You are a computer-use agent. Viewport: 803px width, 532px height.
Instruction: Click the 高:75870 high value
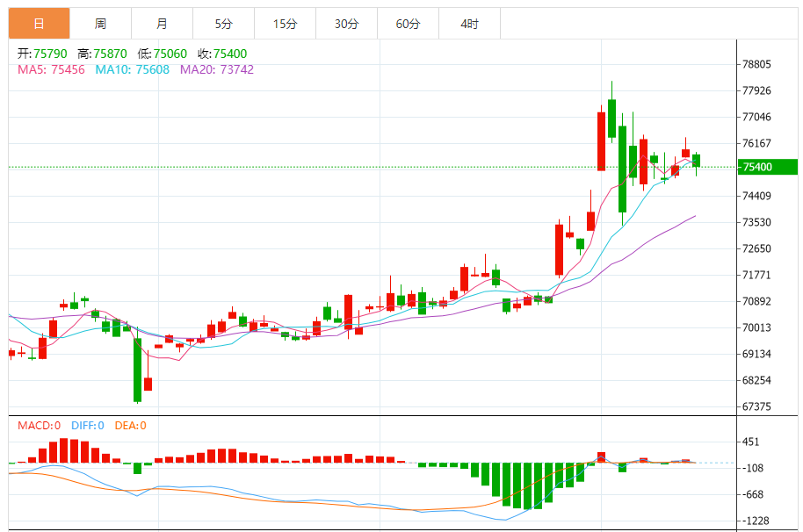coord(103,54)
